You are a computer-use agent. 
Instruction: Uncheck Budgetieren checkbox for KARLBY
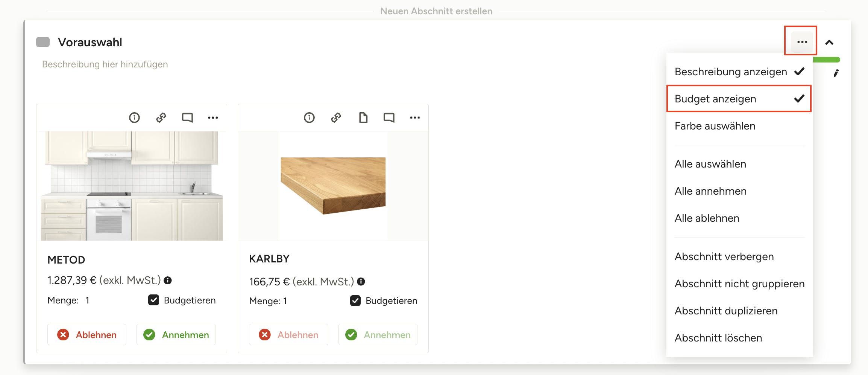pos(355,301)
